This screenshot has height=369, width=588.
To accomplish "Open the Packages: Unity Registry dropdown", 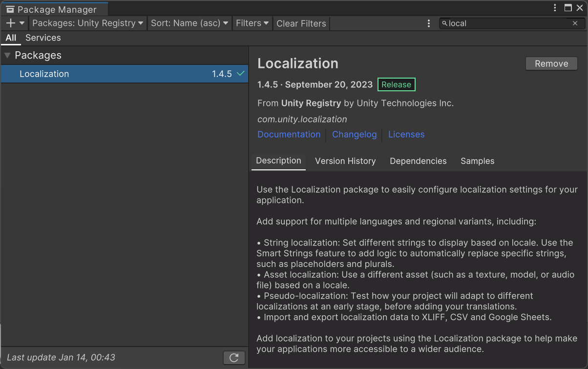I will coord(88,23).
